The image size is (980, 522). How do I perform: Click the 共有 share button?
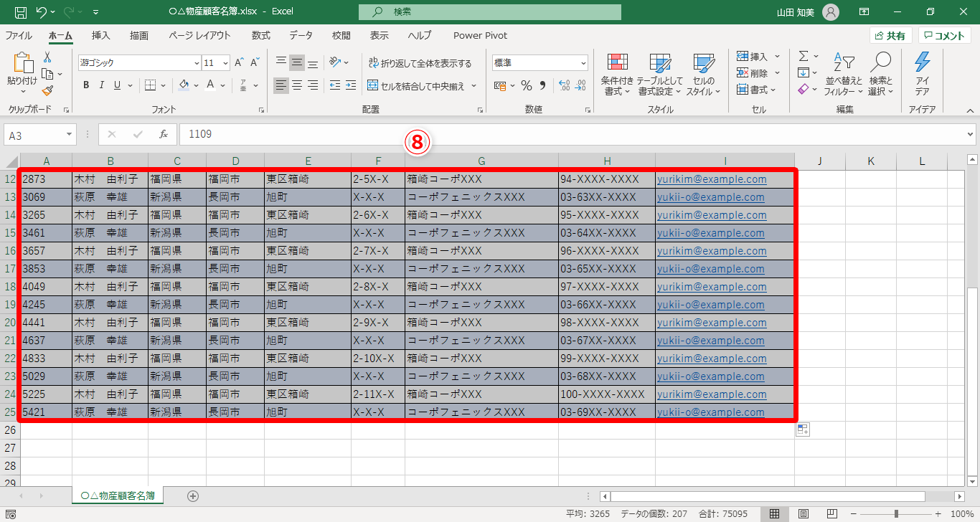[890, 36]
